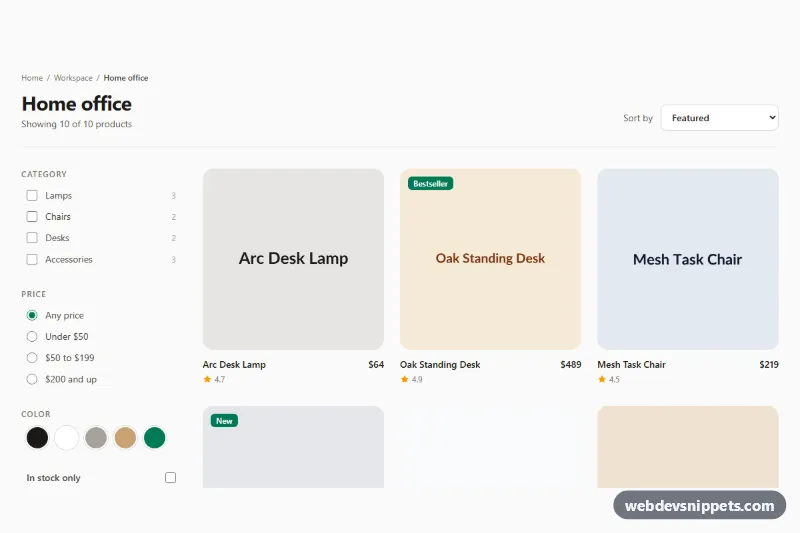Click the In stock only label
The width and height of the screenshot is (800, 533).
click(x=54, y=478)
